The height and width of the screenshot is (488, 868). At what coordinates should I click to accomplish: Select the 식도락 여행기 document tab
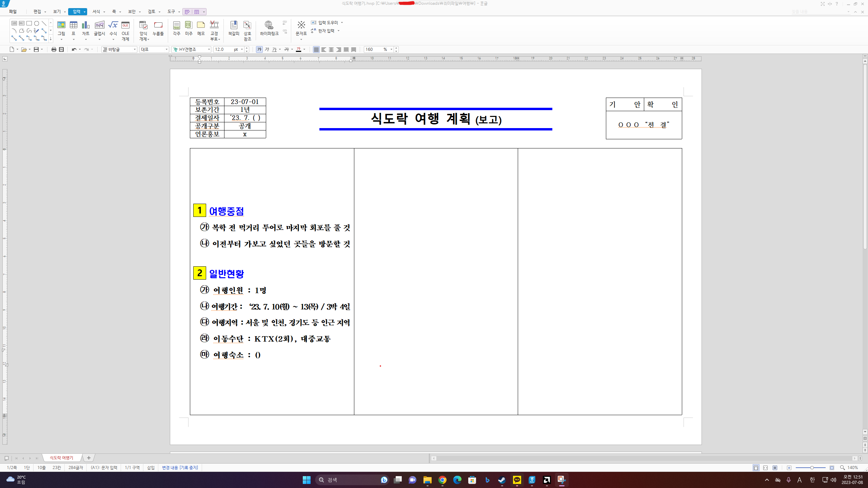pyautogui.click(x=61, y=458)
